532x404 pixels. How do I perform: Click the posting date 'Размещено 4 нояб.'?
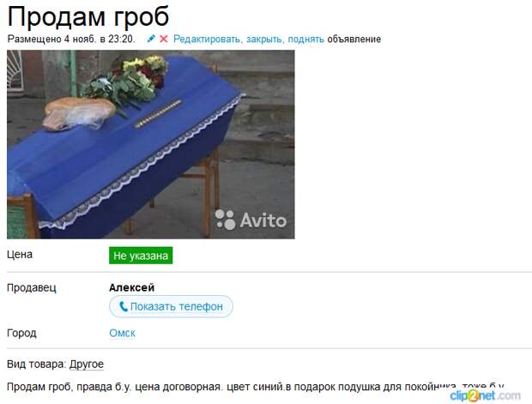(x=51, y=39)
